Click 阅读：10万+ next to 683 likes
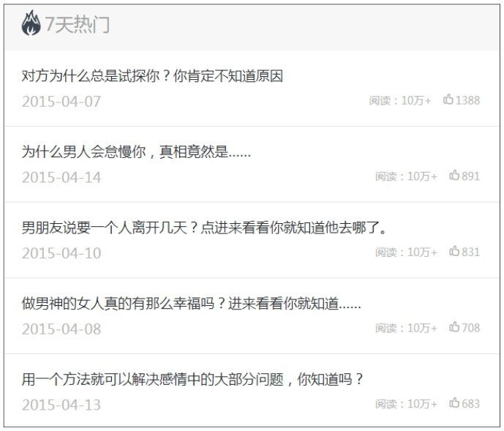Viewport: 504px width, 431px height. pyautogui.click(x=406, y=404)
